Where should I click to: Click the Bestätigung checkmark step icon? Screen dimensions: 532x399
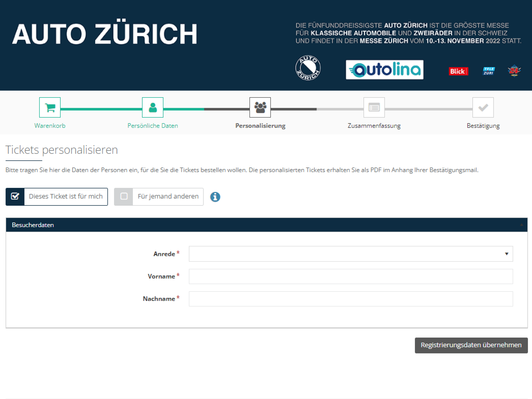click(483, 107)
